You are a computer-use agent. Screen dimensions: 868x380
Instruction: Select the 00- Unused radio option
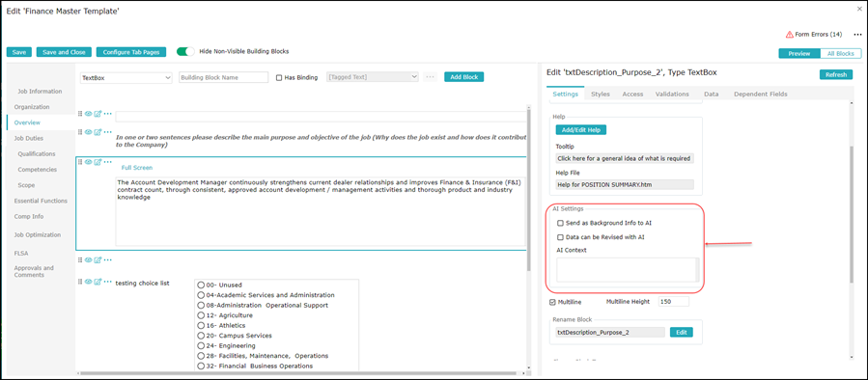click(x=202, y=285)
